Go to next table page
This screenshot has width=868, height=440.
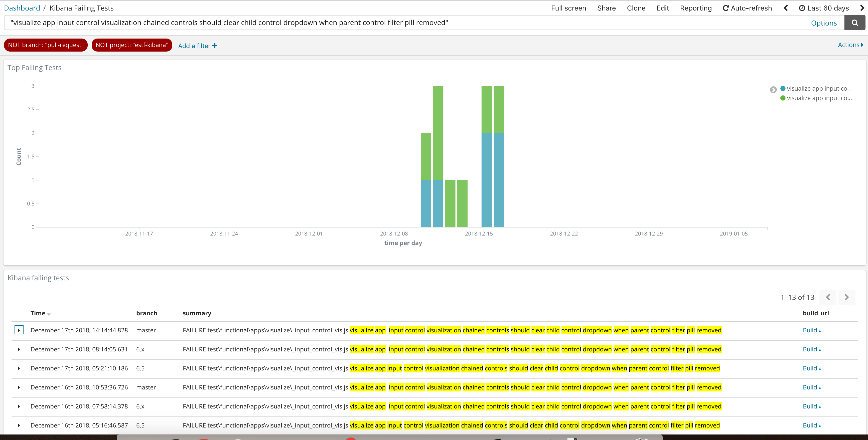(846, 297)
